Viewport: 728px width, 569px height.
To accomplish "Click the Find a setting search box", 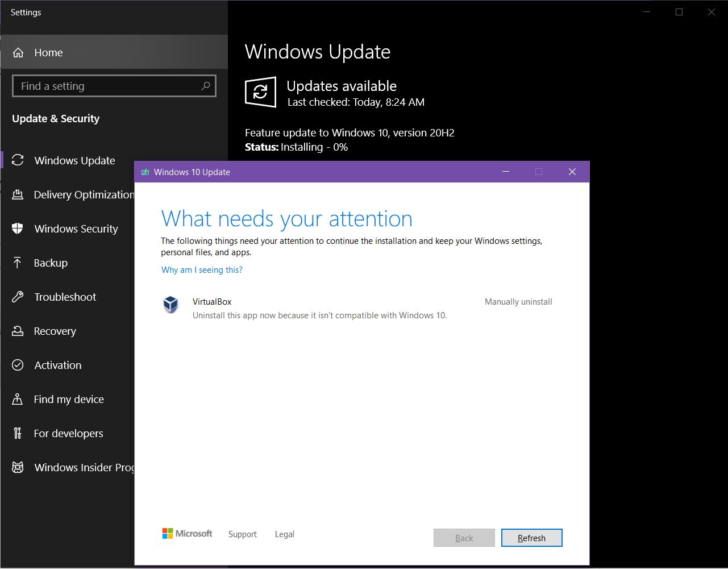I will (114, 86).
